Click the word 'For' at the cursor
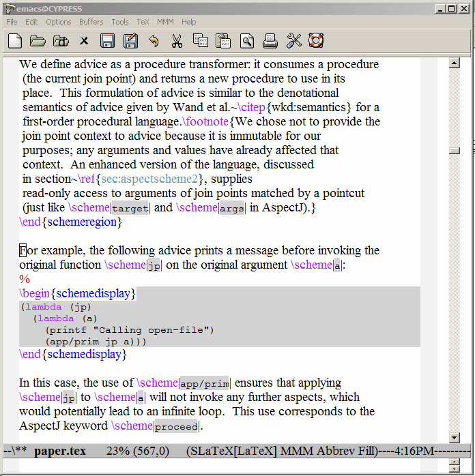The height and width of the screenshot is (476, 475). click(x=28, y=250)
